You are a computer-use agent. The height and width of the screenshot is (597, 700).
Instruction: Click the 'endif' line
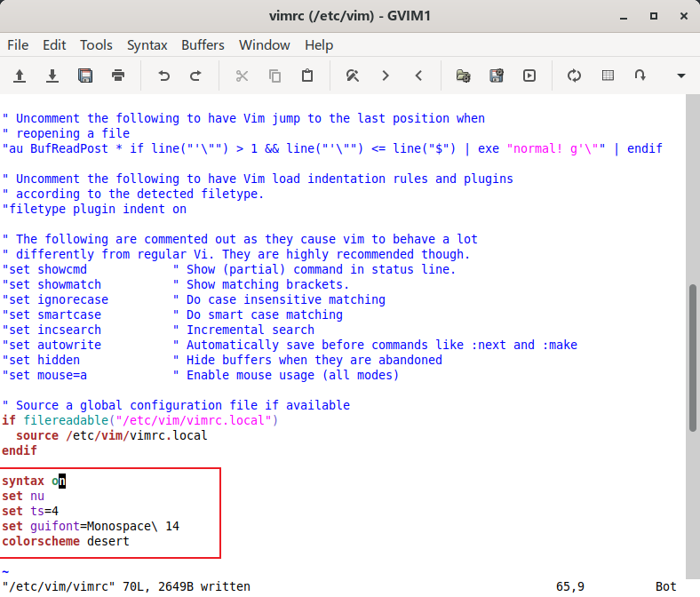[x=20, y=450]
